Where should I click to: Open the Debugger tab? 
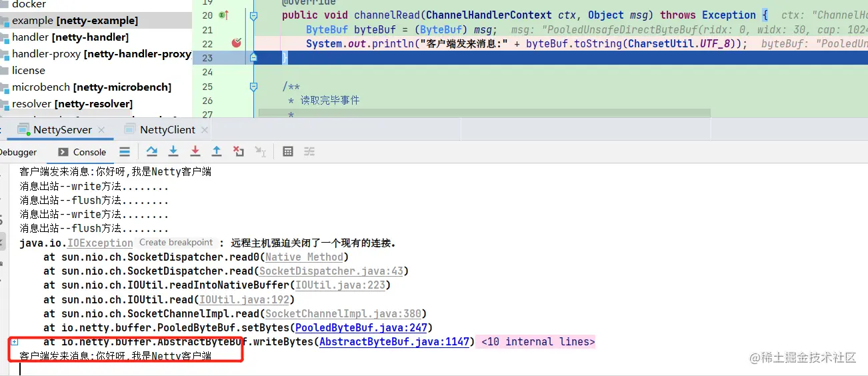(x=18, y=152)
